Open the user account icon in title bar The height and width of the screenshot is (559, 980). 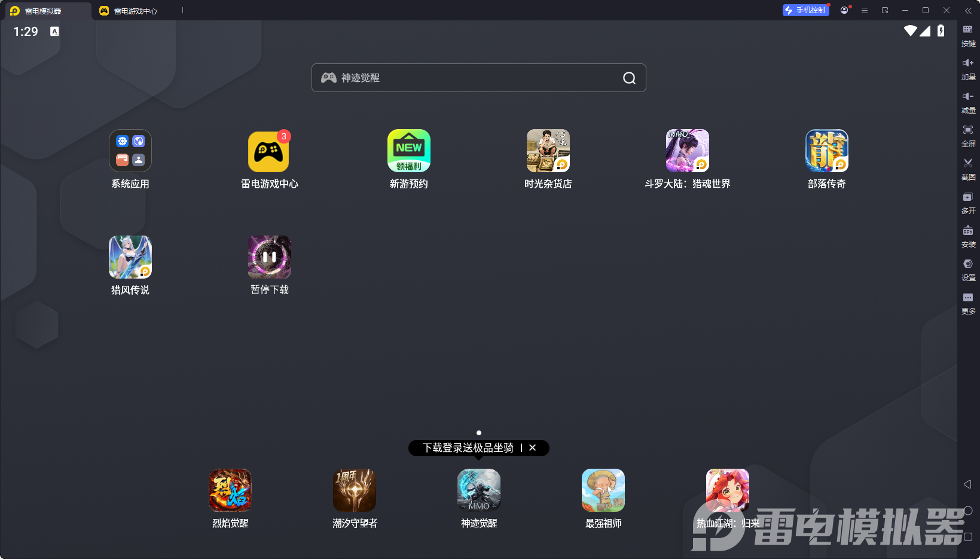pos(844,10)
